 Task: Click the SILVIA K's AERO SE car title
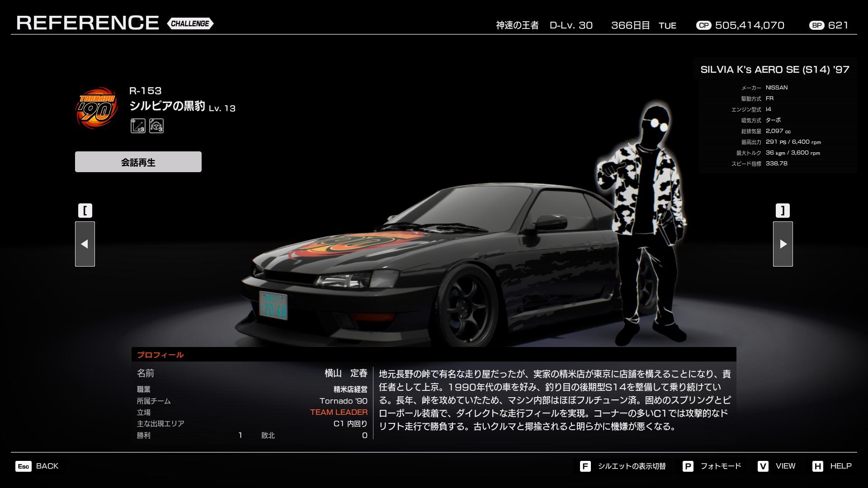[x=774, y=70]
